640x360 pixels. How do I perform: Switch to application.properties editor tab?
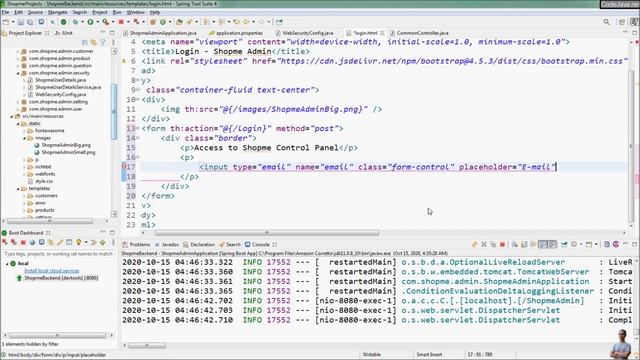236,33
